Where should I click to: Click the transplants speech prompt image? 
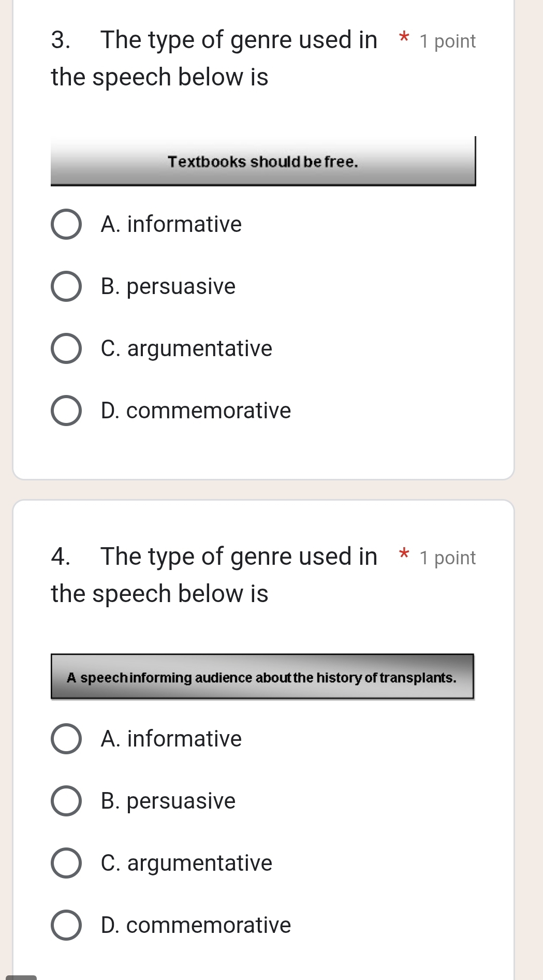tap(262, 677)
